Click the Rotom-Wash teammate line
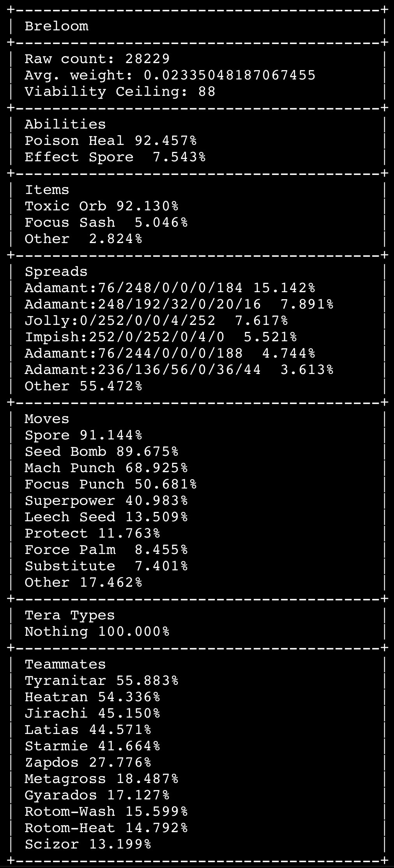The height and width of the screenshot is (868, 394). tap(106, 812)
